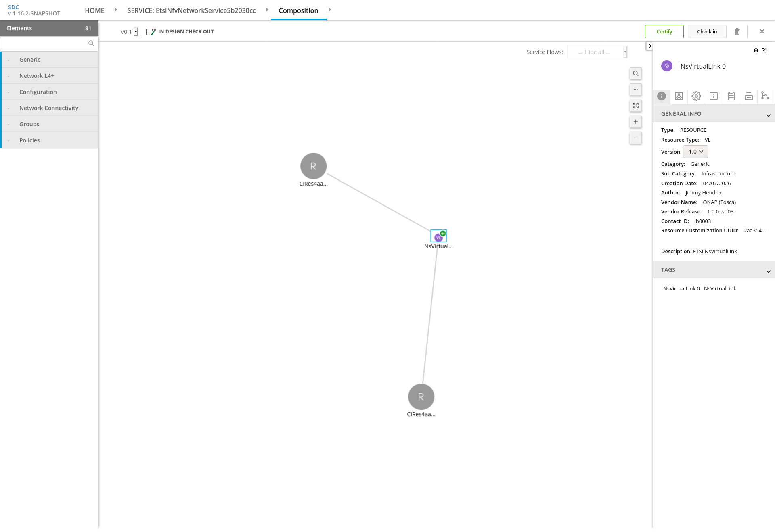Open the V0.1 version selector
This screenshot has width=775, height=532.
pyautogui.click(x=136, y=32)
